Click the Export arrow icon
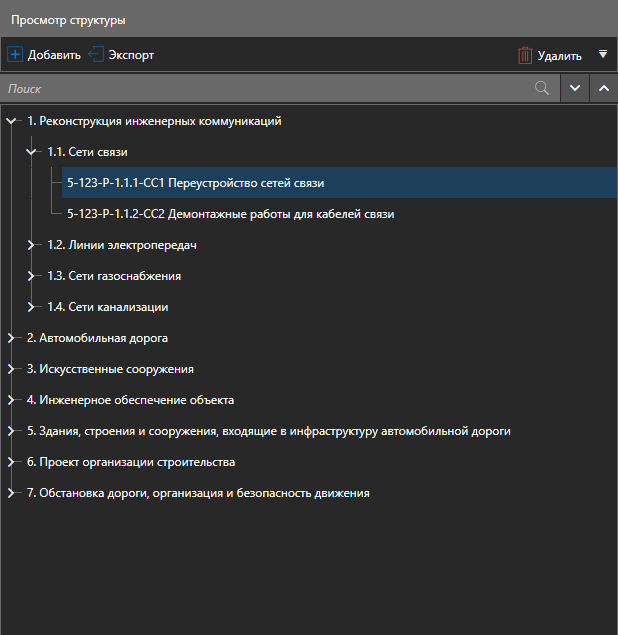This screenshot has width=618, height=635. coord(96,55)
